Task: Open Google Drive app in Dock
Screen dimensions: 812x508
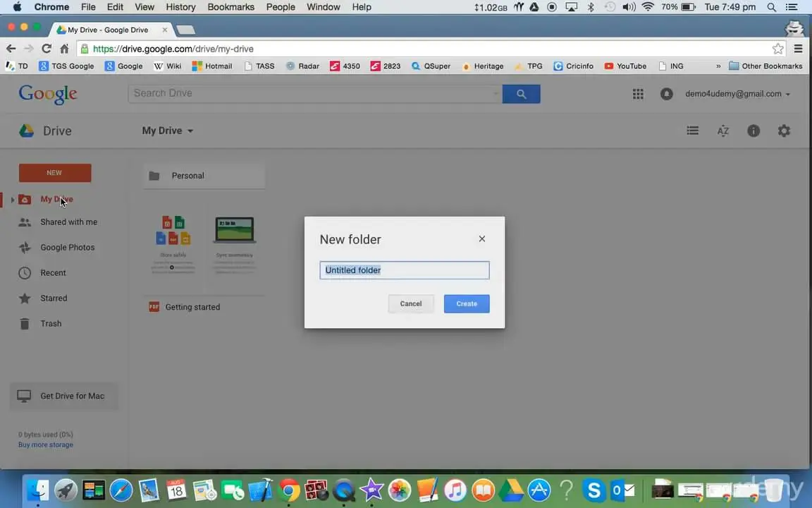Action: click(x=511, y=490)
